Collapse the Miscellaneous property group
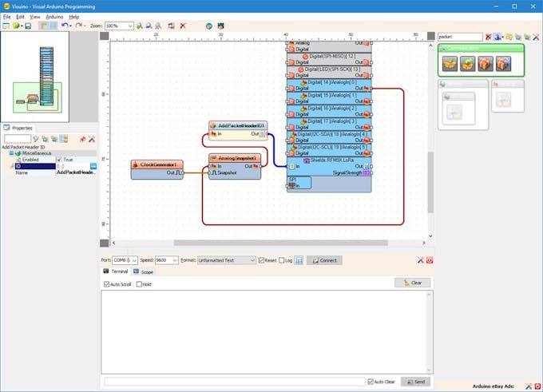Screen dimensions: 543x392 click(11, 153)
